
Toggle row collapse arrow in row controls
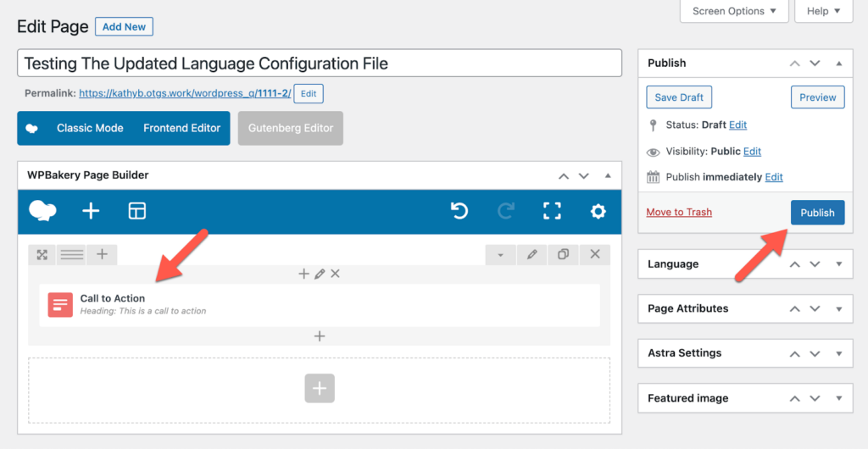pyautogui.click(x=500, y=254)
